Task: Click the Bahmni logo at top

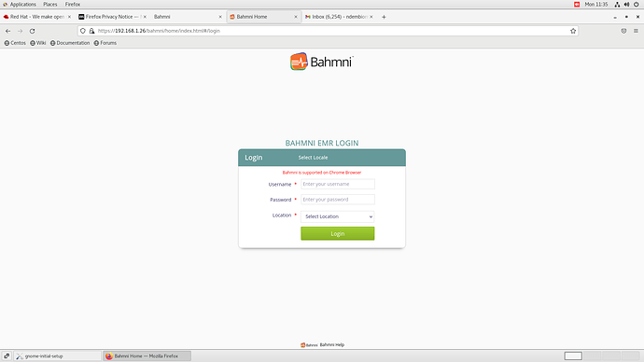Action: tap(322, 62)
